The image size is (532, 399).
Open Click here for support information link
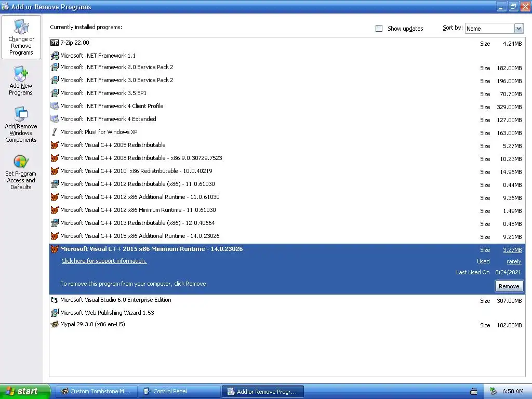[104, 261]
